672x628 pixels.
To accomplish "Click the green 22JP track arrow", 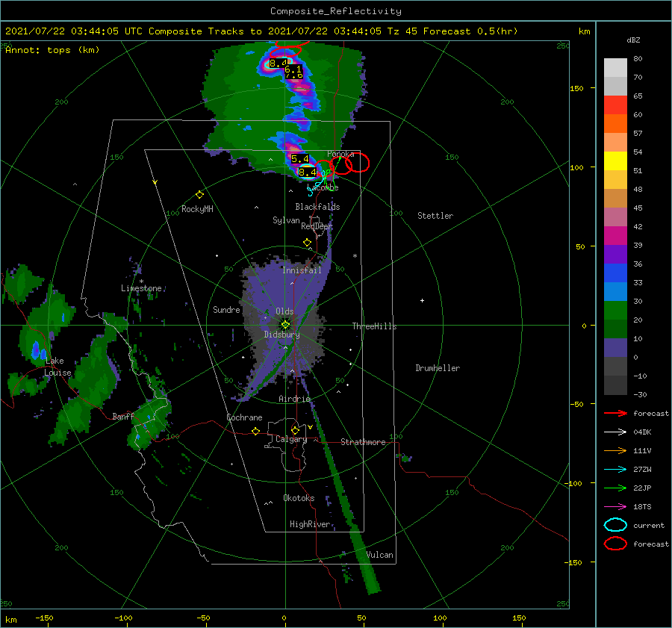I will click(615, 488).
